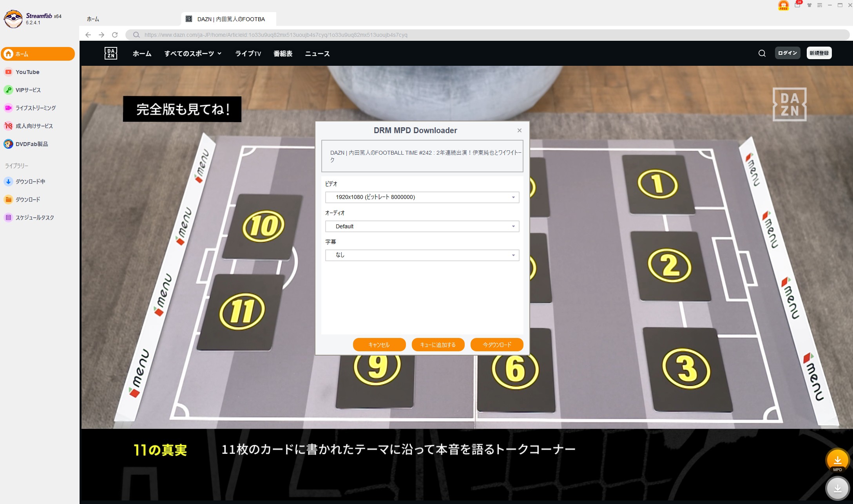Go forward in the built-in browser
The width and height of the screenshot is (853, 504).
click(101, 35)
